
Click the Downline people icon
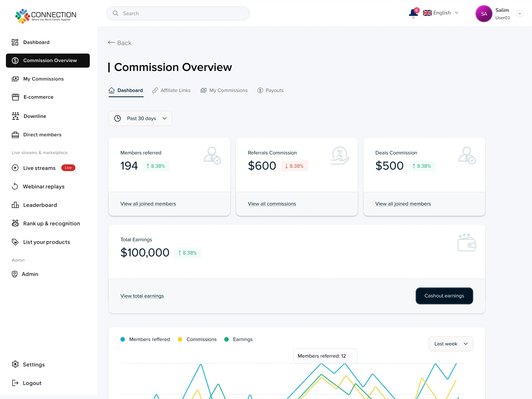(x=16, y=116)
